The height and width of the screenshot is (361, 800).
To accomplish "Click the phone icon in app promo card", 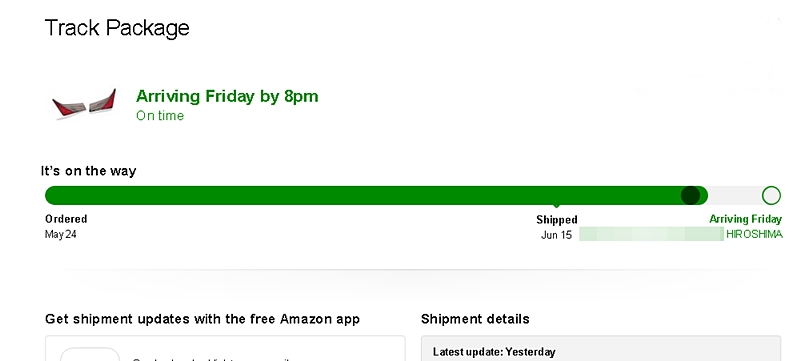I will 90,354.
